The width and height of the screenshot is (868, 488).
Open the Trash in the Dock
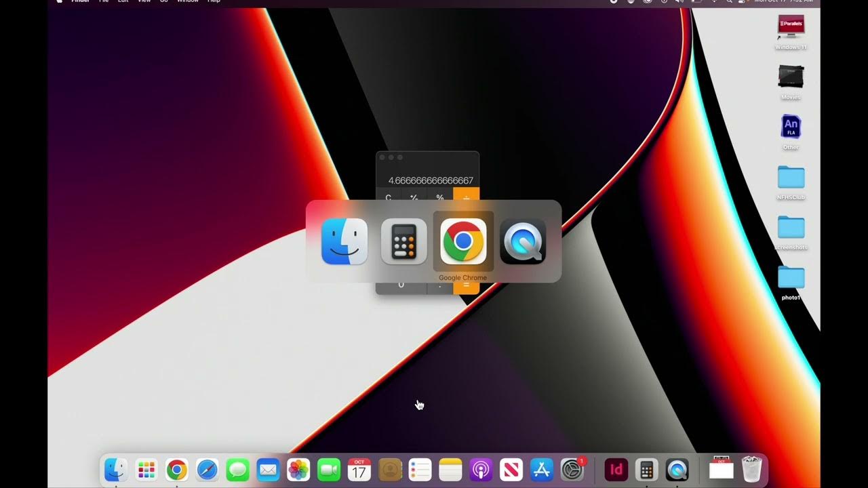752,469
